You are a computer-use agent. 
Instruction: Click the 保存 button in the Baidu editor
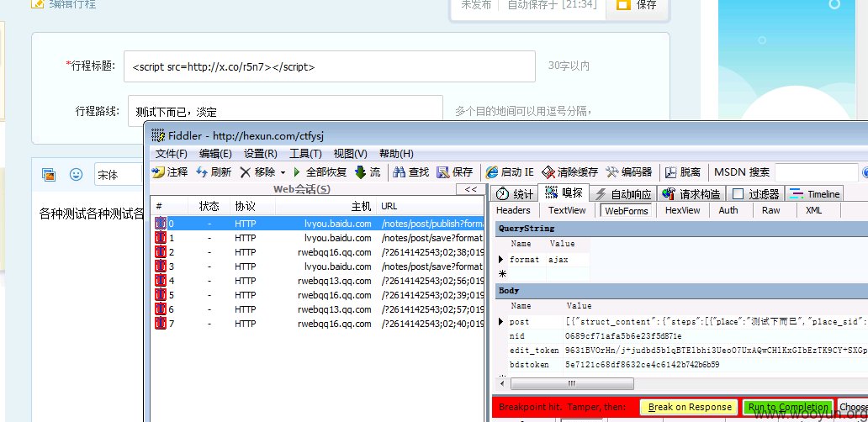638,5
